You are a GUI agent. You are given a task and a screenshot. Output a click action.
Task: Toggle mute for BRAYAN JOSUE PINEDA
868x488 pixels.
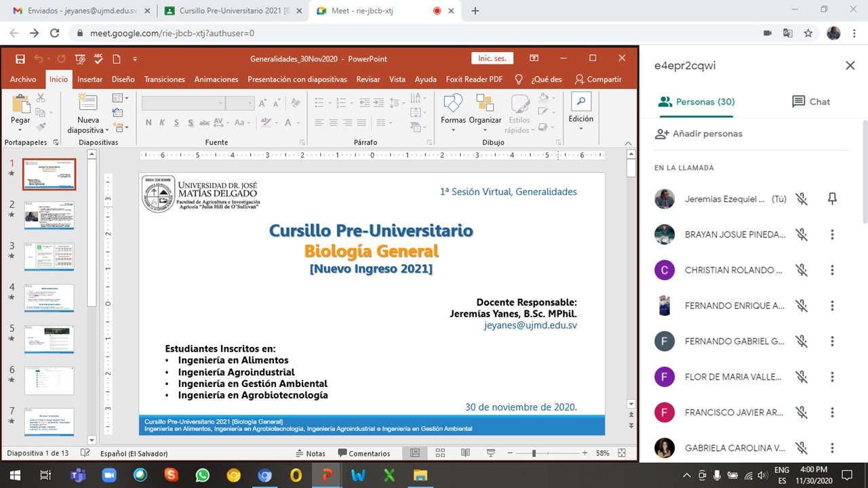(802, 235)
